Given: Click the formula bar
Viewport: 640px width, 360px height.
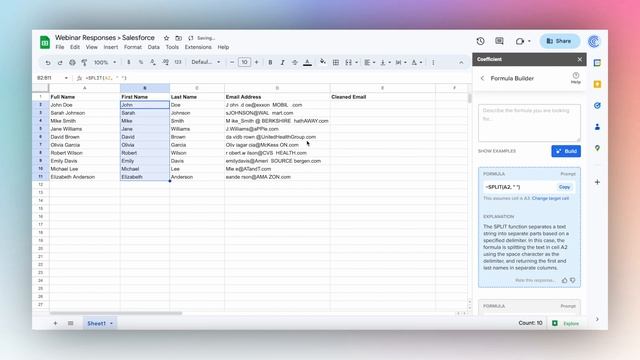Looking at the screenshot, I should pos(278,78).
